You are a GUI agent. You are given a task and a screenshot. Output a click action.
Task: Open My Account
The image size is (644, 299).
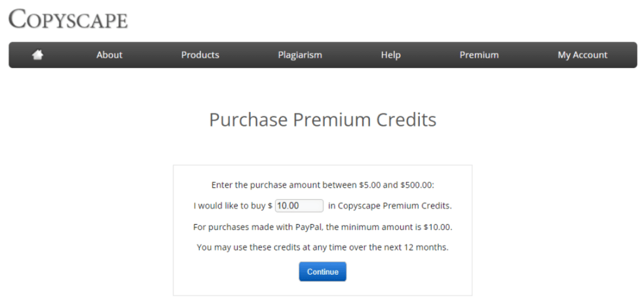coord(582,55)
